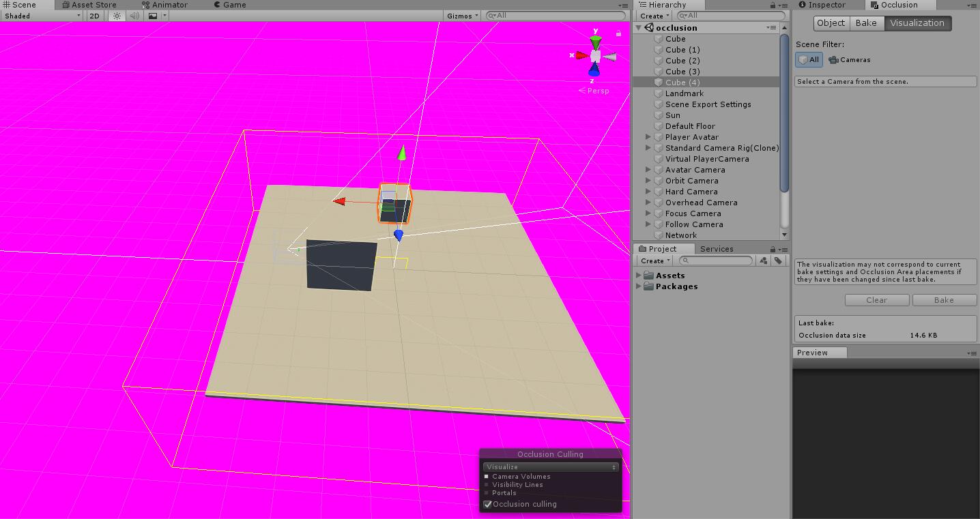Select Default Floor in the Hierarchy

(690, 126)
